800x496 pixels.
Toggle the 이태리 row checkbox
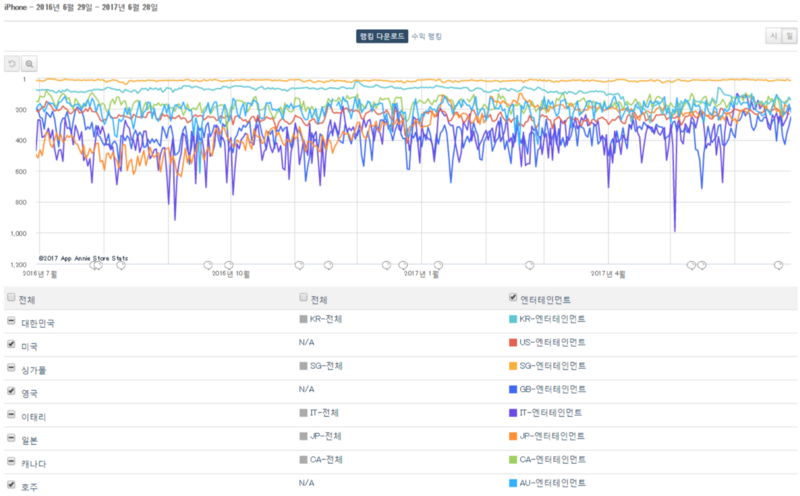tap(11, 414)
